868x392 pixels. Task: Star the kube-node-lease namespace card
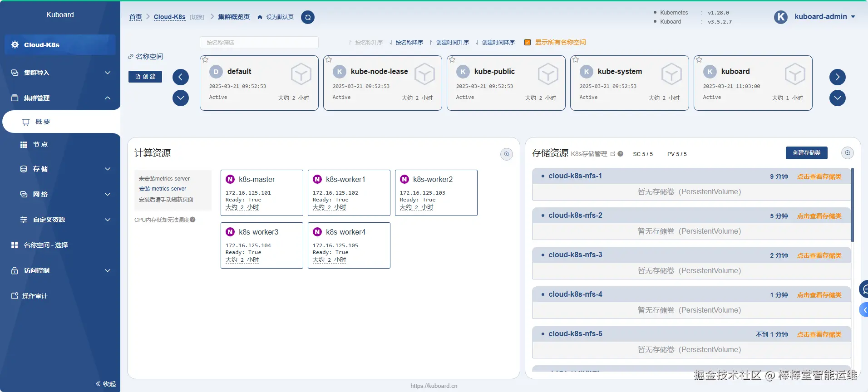[329, 59]
